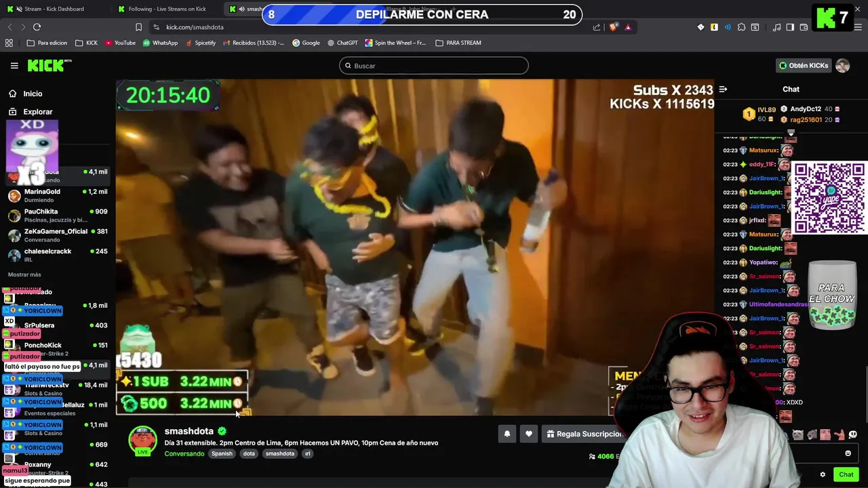This screenshot has width=868, height=488.
Task: Click username Yopatiwo in chat
Action: (x=763, y=262)
